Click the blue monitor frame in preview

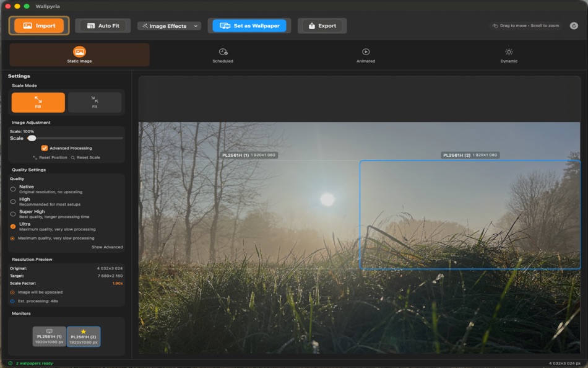[x=470, y=215]
